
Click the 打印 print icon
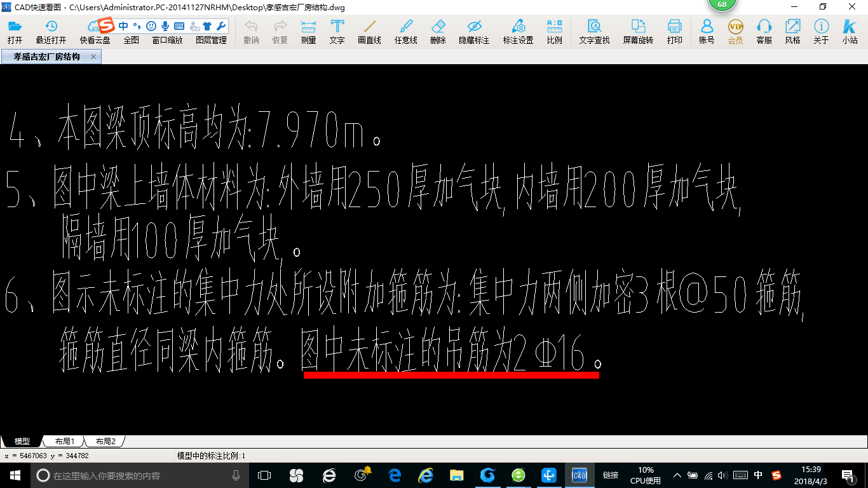tap(674, 31)
